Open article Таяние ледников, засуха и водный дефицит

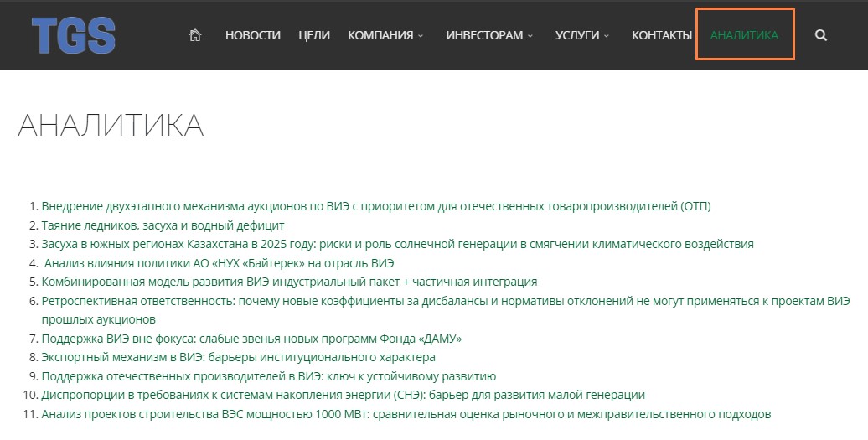[x=163, y=225]
